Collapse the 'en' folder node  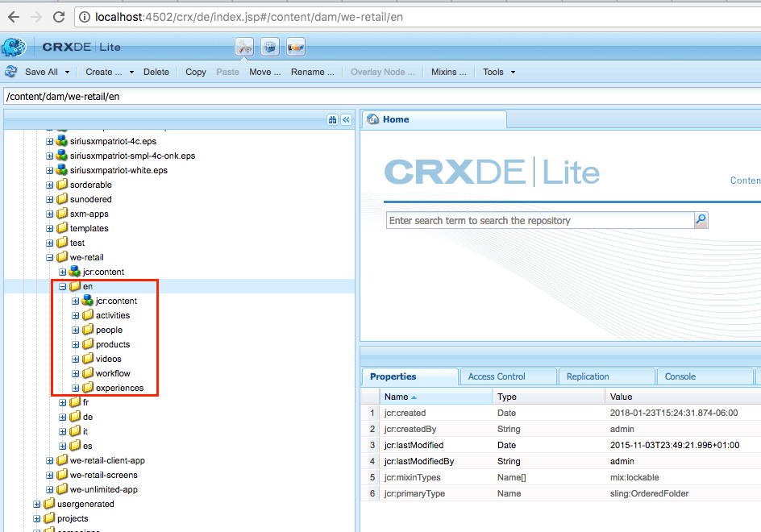coord(62,286)
